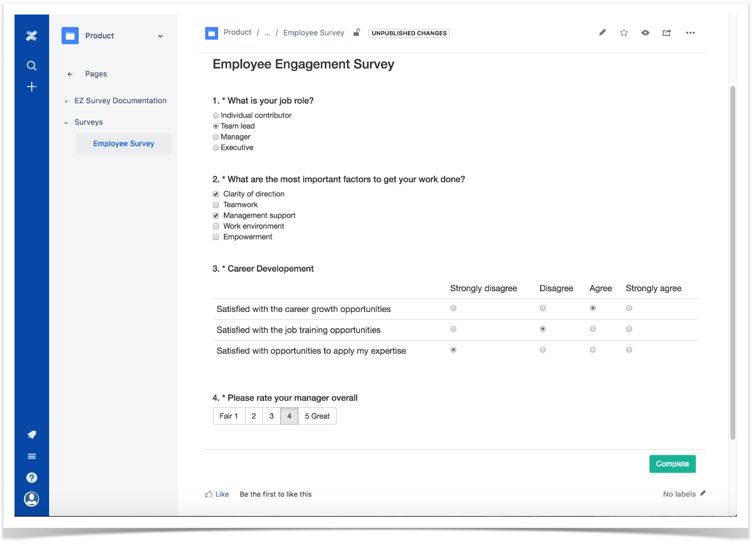This screenshot has height=544, width=756.
Task: Rate manager 5 Great
Action: click(x=317, y=416)
